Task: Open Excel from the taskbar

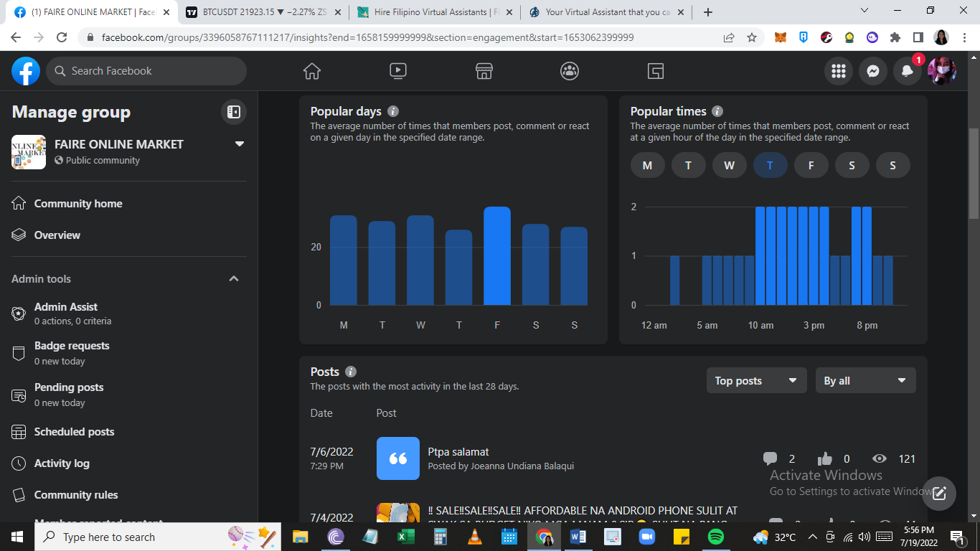Action: click(x=406, y=537)
